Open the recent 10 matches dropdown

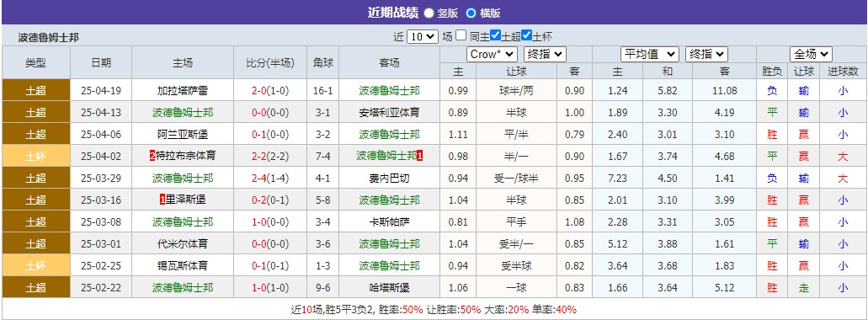coord(423,37)
